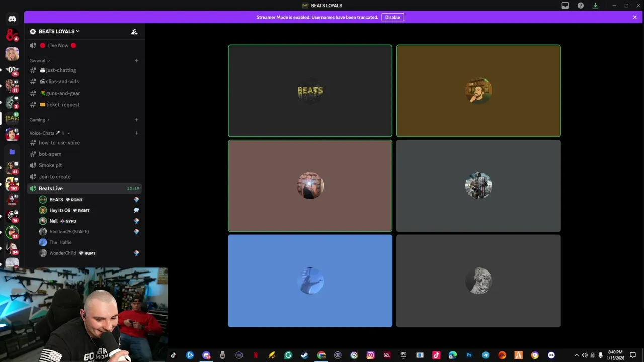The width and height of the screenshot is (644, 362).
Task: Open the just-chatting text channel
Action: [84, 70]
